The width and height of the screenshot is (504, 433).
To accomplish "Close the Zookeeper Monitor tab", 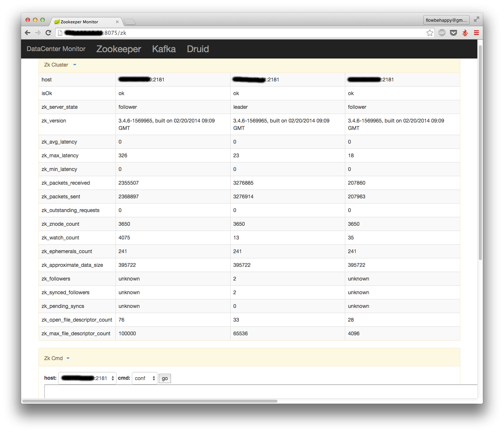I will click(117, 22).
